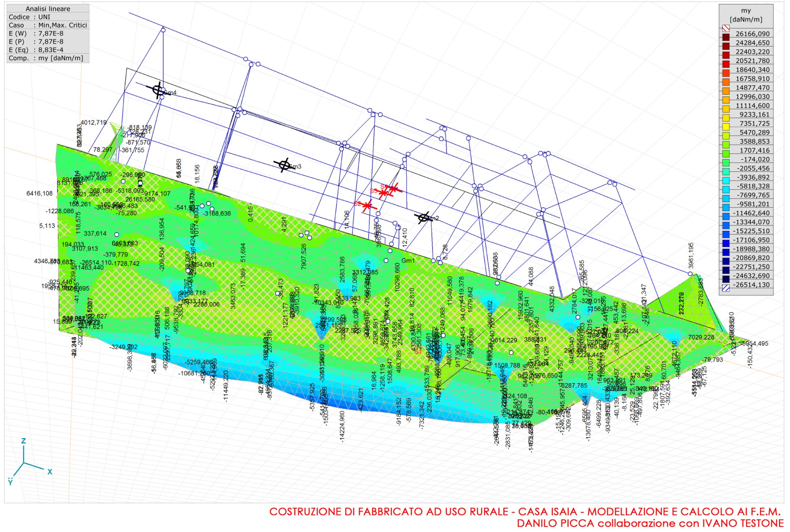Click the vertical plot value 7907,526

pyautogui.click(x=304, y=257)
